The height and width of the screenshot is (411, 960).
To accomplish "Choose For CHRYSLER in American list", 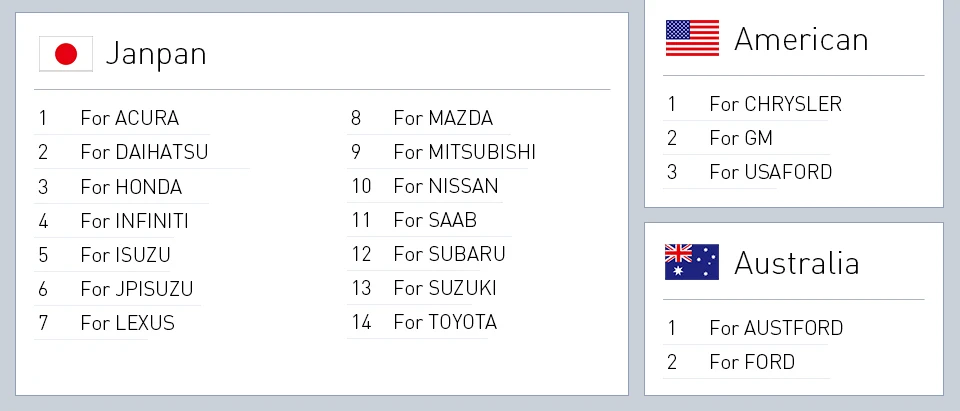I will [x=776, y=104].
